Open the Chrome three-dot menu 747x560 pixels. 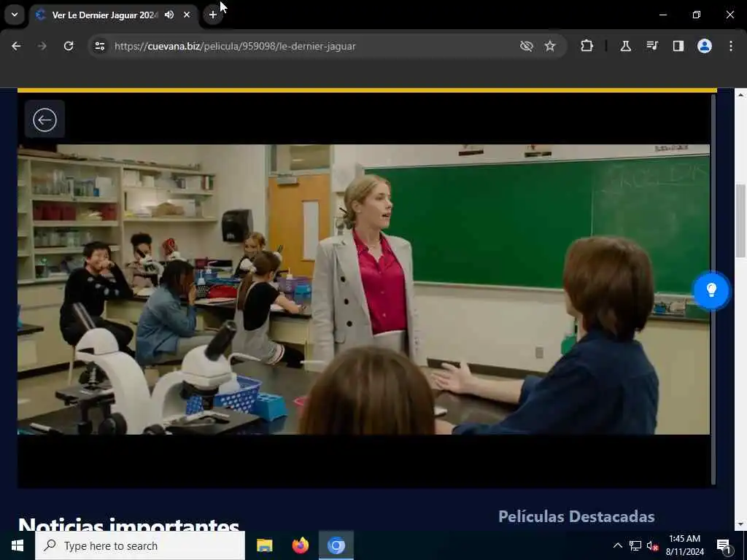point(731,46)
